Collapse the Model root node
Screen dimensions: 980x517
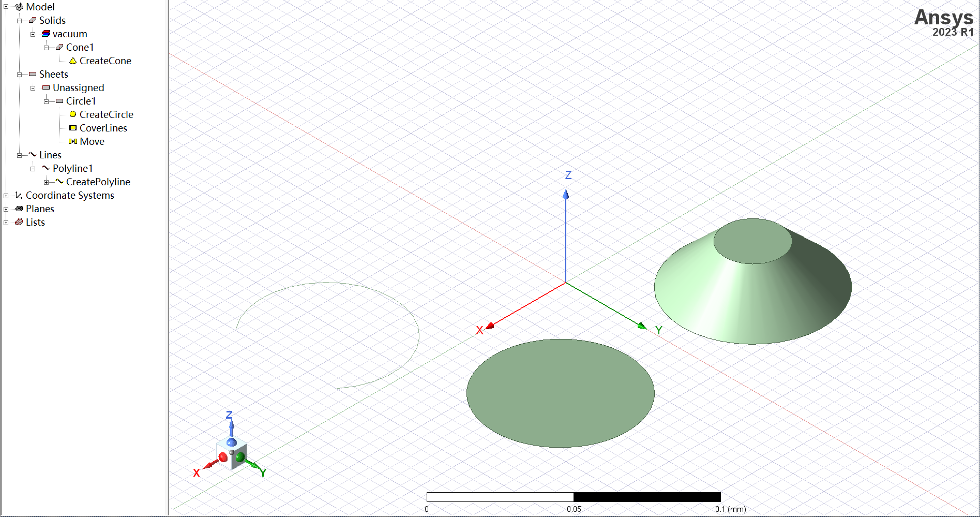click(x=6, y=7)
